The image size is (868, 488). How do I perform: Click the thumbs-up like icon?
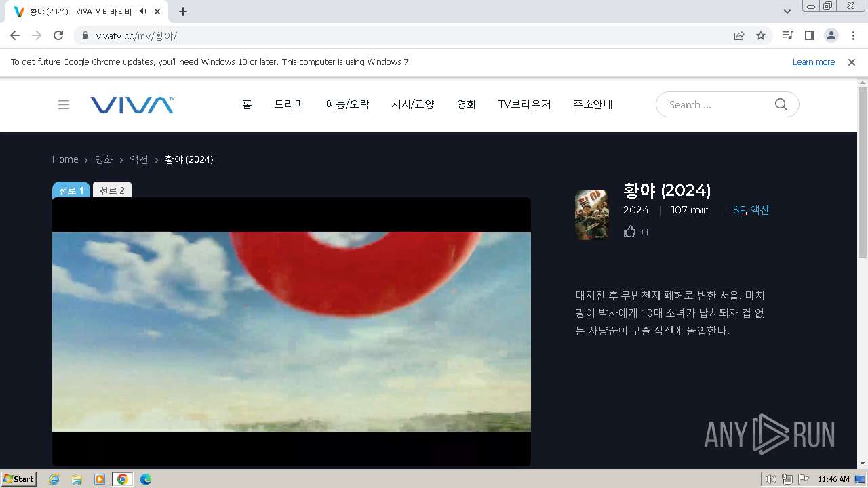[629, 232]
